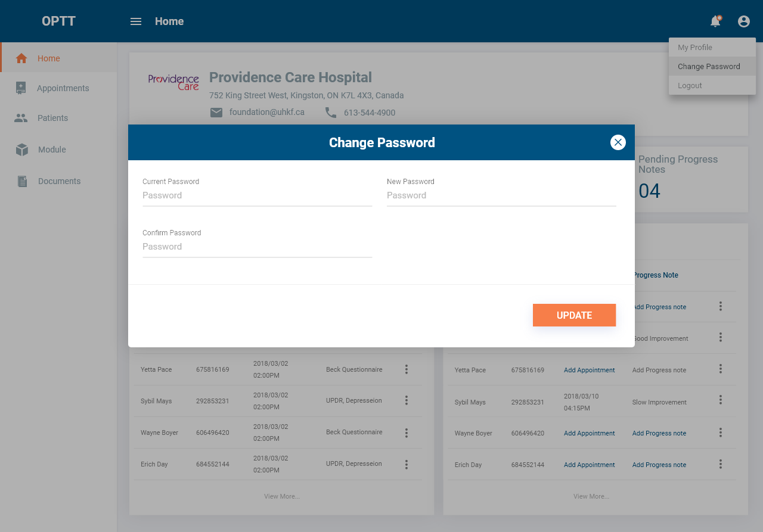Open the hamburger navigation menu

(x=136, y=21)
